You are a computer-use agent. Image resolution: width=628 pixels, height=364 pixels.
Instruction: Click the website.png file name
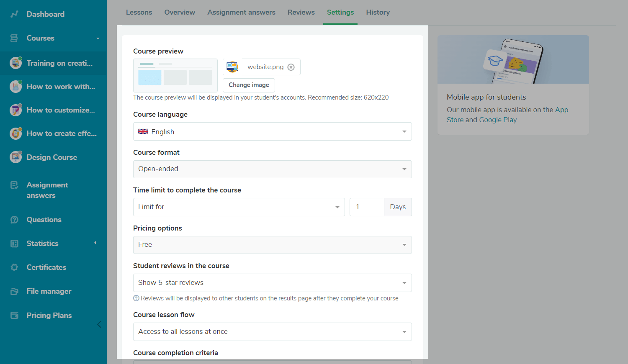point(265,67)
